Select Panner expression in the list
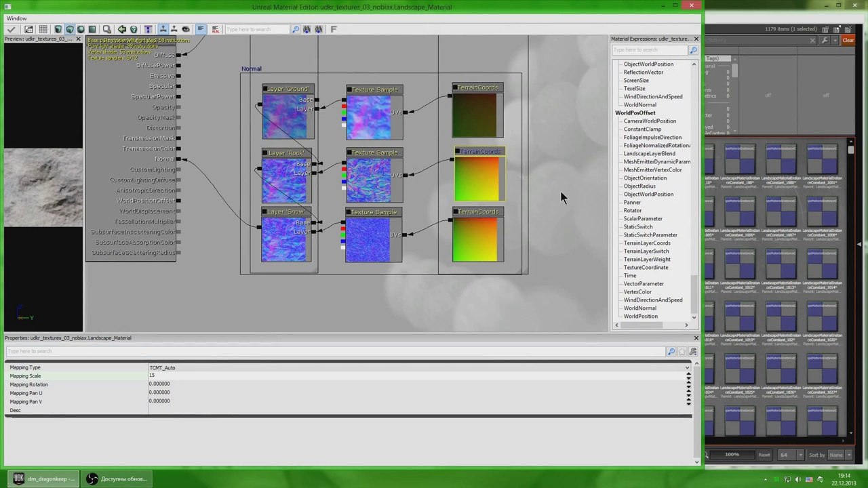Viewport: 868px width, 488px height. [632, 202]
